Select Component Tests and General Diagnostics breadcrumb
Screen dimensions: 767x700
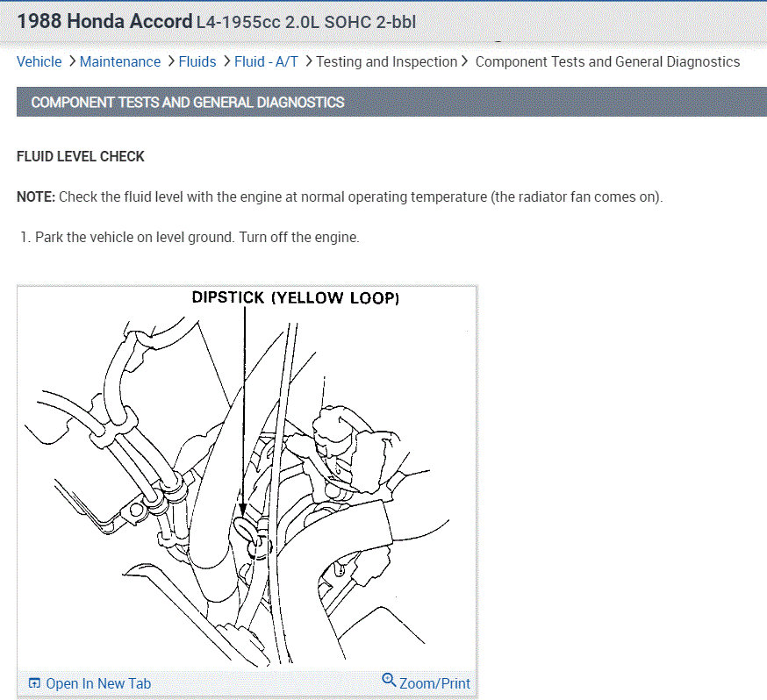click(x=607, y=62)
